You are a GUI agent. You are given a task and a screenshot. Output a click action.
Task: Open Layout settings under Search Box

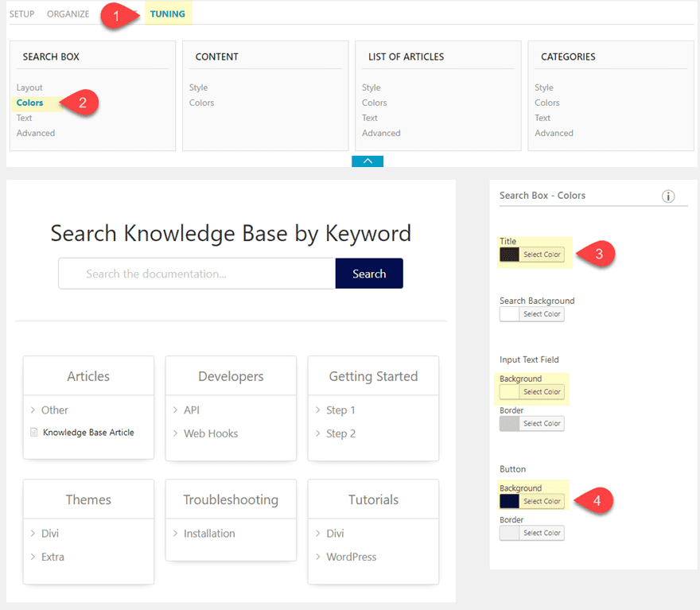pyautogui.click(x=29, y=87)
